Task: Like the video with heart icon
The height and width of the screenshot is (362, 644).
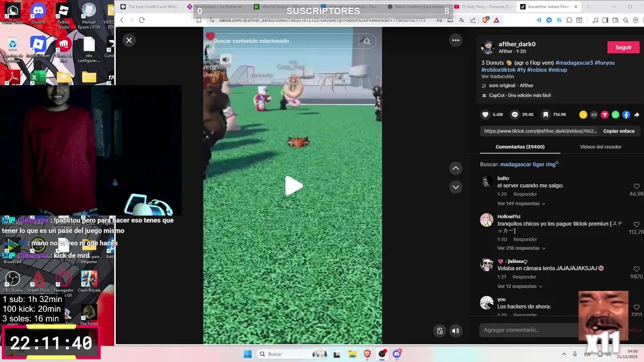Action: [x=486, y=115]
